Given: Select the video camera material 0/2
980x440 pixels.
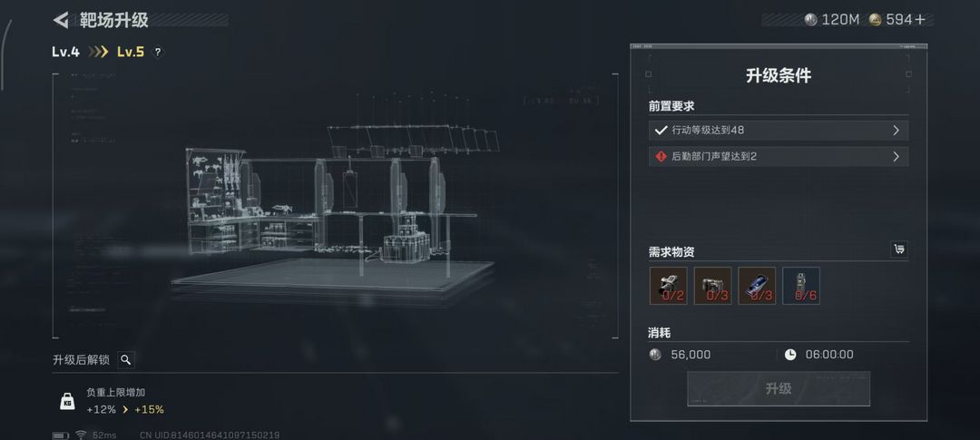Looking at the screenshot, I should tap(668, 286).
